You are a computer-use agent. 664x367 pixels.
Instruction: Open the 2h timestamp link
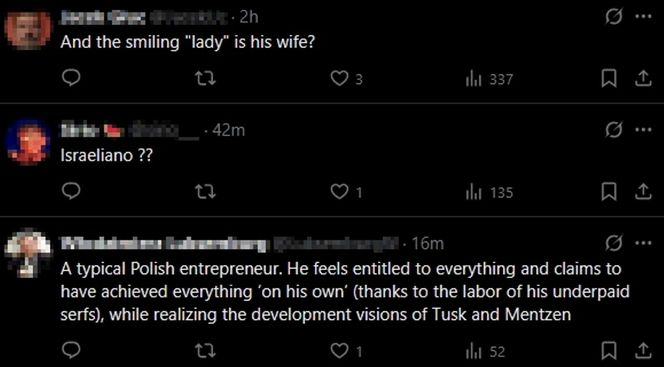pos(249,17)
